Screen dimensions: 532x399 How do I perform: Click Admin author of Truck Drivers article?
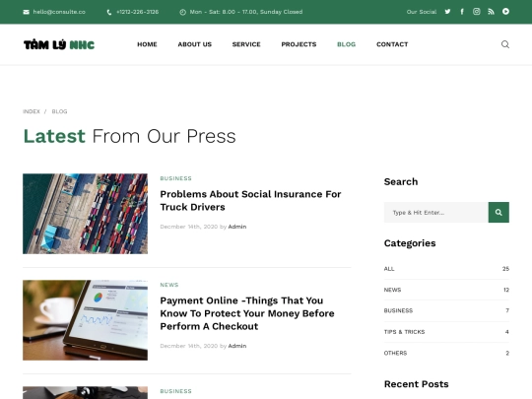coord(237,227)
